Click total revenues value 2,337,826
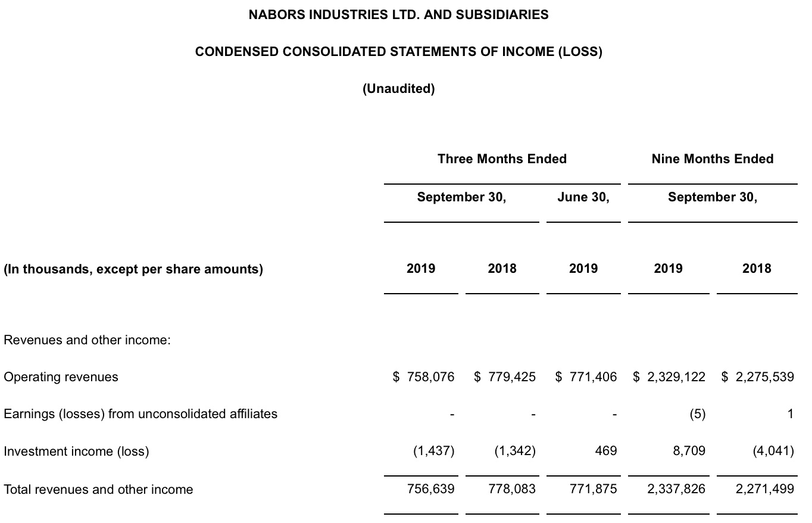The width and height of the screenshot is (812, 523). pos(676,489)
